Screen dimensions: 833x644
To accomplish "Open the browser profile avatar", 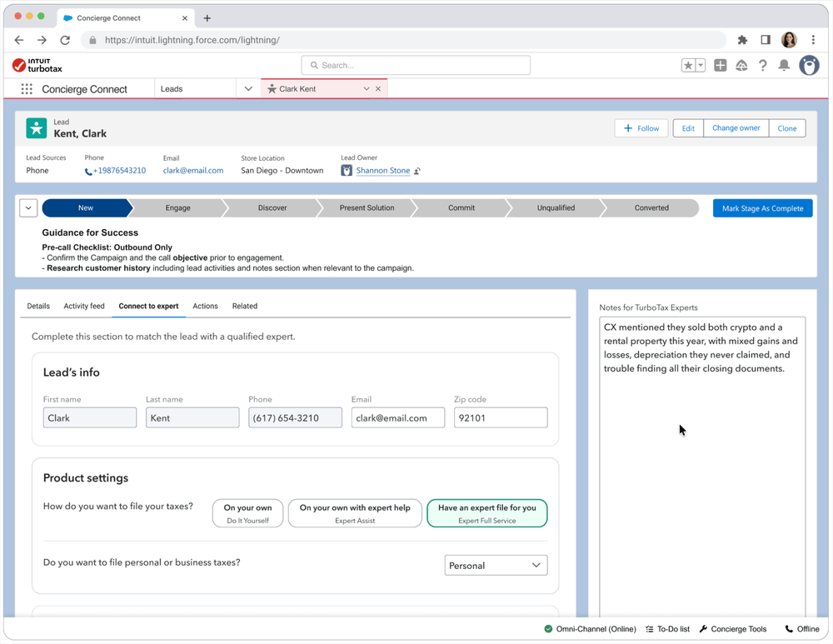I will 789,40.
